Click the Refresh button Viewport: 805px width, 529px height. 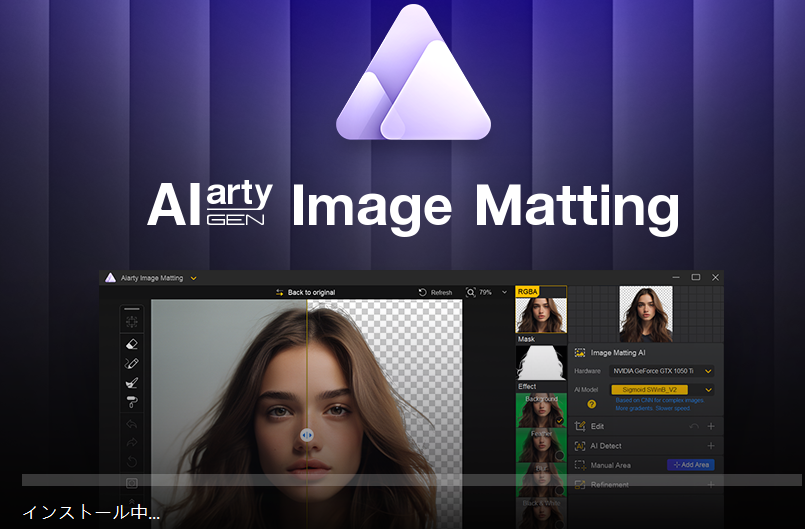point(435,292)
